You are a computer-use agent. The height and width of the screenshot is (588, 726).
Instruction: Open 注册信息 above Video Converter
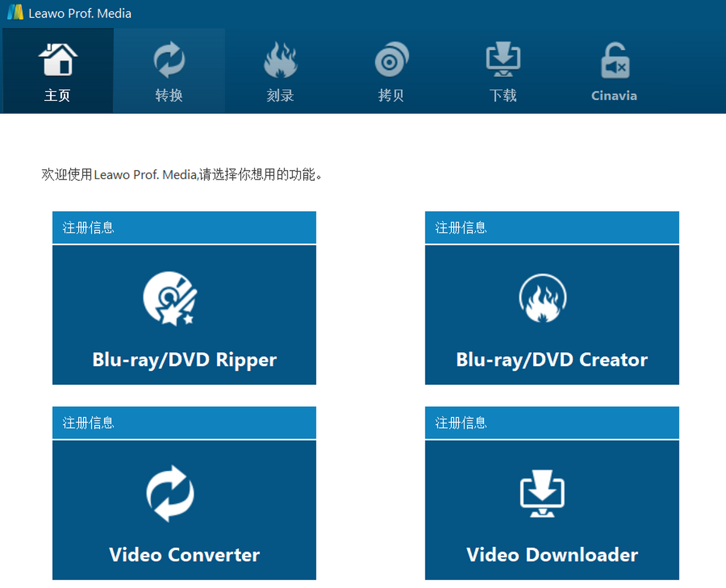pyautogui.click(x=88, y=423)
